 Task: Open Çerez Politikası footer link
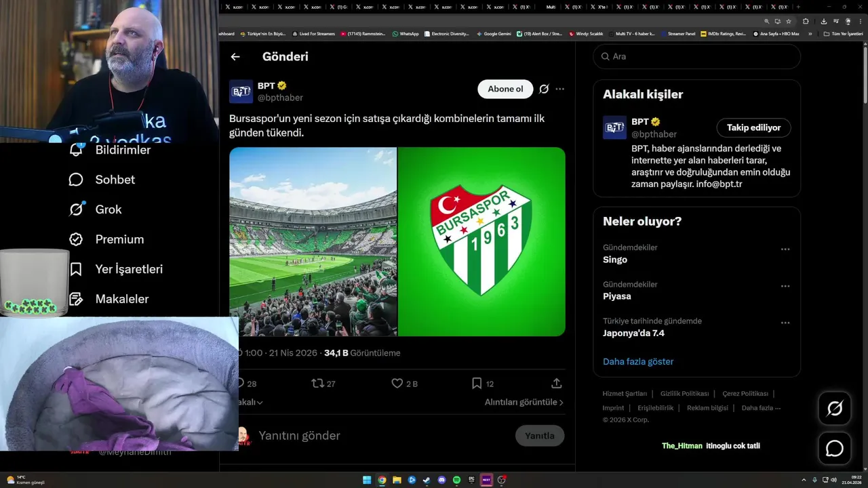pos(745,394)
